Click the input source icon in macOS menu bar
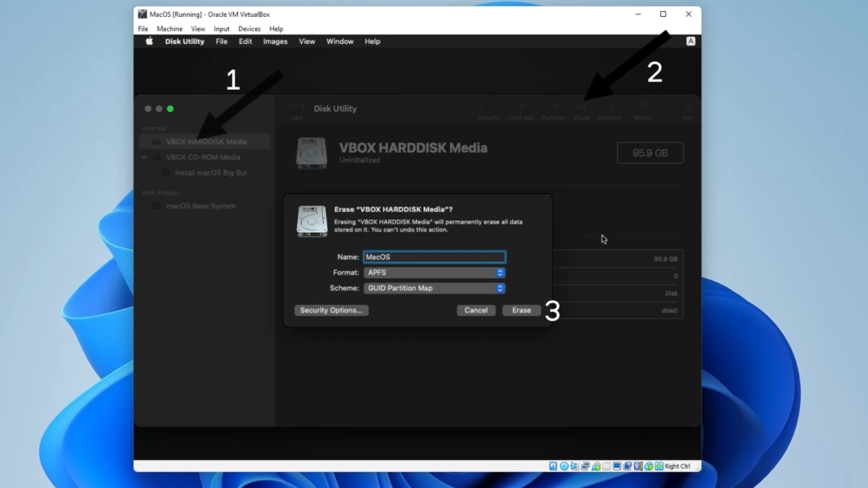This screenshot has height=488, width=868. (x=690, y=42)
